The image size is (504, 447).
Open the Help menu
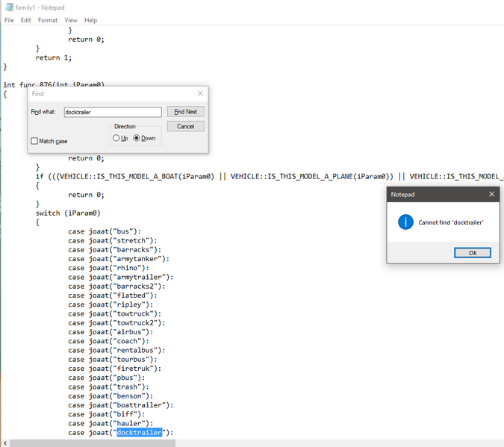(90, 20)
